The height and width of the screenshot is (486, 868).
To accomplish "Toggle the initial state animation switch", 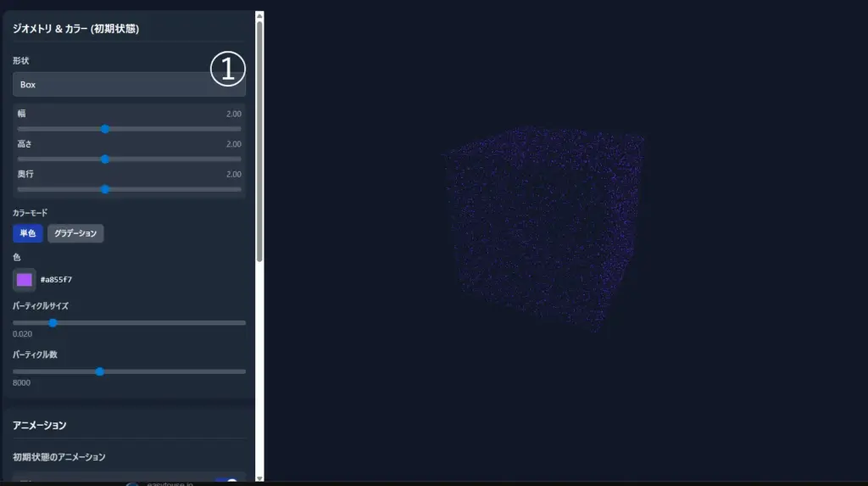I will pos(225,481).
